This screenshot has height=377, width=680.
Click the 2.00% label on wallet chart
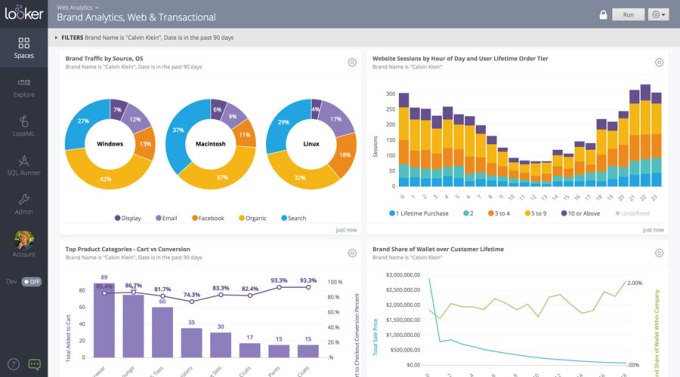click(634, 283)
